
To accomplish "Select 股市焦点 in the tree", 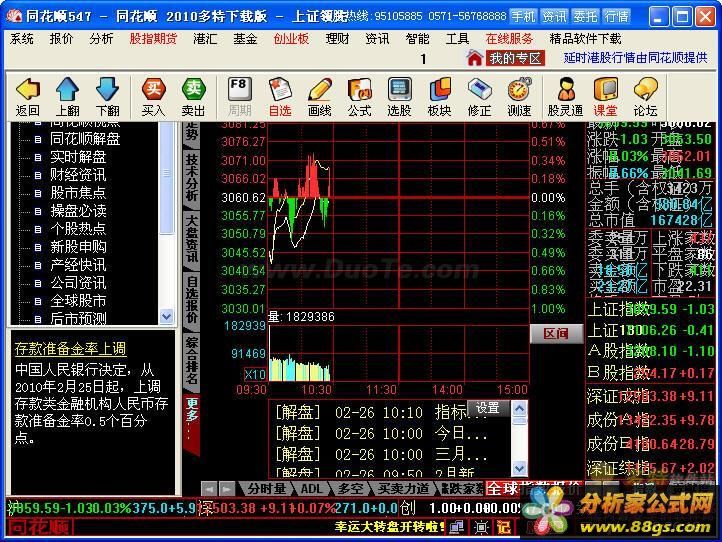I will pyautogui.click(x=78, y=192).
